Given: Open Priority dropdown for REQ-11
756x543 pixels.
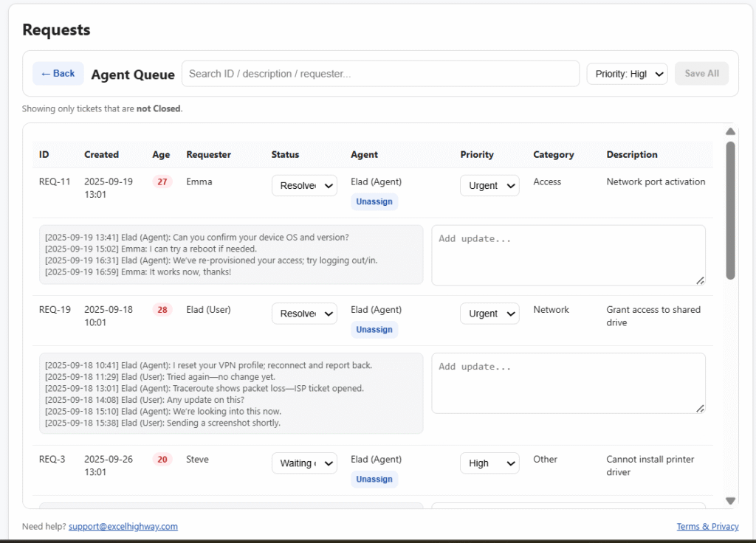Looking at the screenshot, I should click(489, 186).
